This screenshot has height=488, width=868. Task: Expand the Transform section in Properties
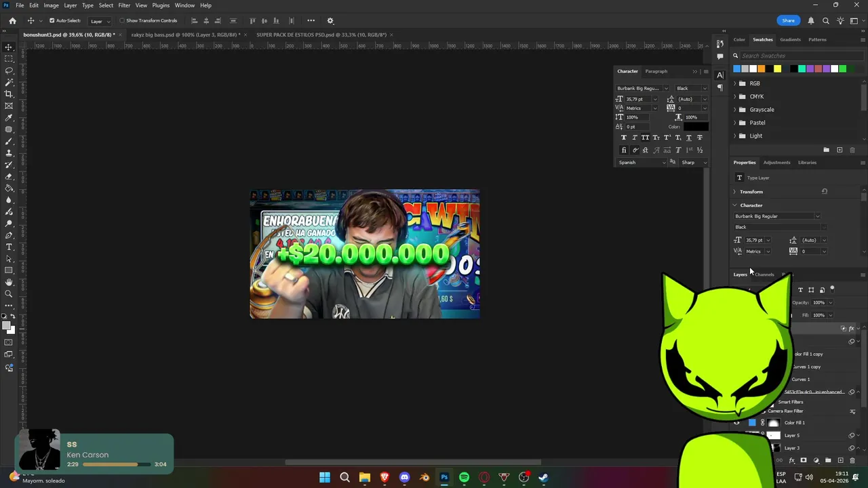click(734, 192)
